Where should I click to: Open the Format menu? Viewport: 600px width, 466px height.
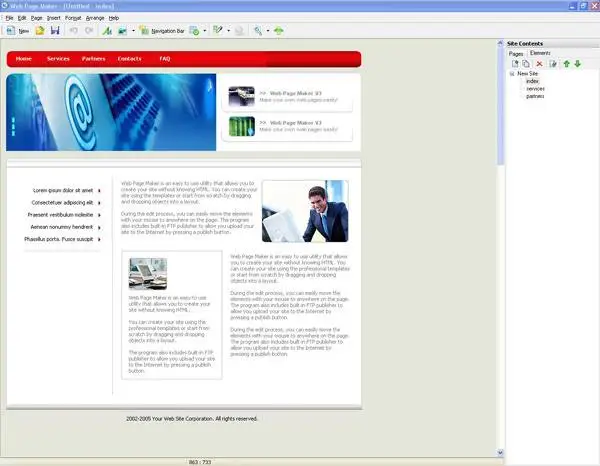click(73, 18)
